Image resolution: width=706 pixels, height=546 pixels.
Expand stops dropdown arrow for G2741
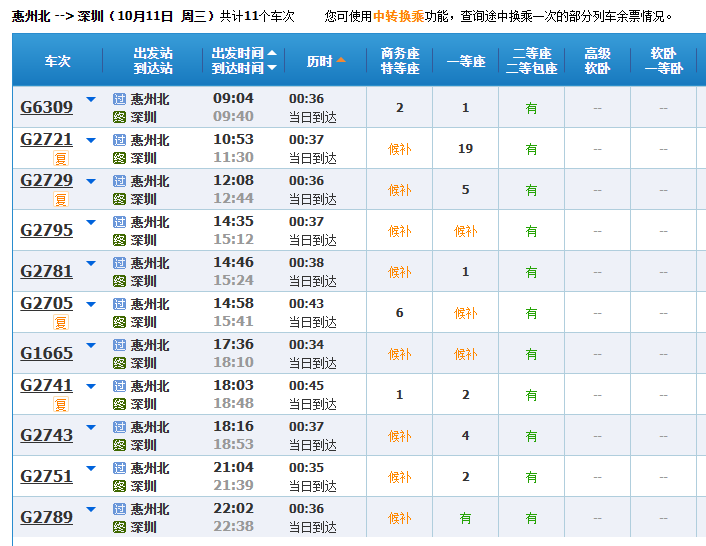(91, 386)
